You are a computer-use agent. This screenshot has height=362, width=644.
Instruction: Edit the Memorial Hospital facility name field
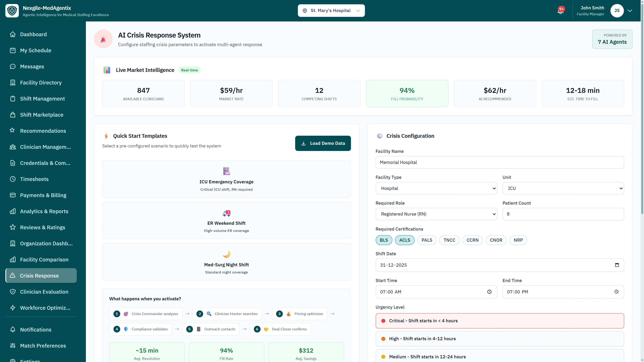(499, 162)
